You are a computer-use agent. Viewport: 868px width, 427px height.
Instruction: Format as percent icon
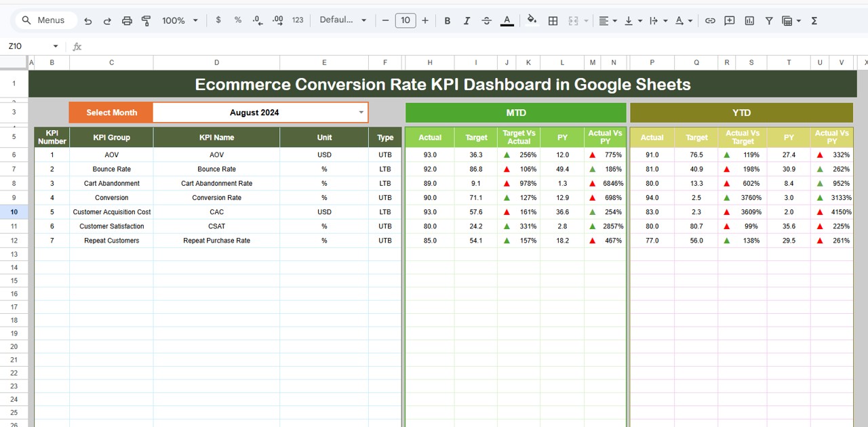pos(238,20)
